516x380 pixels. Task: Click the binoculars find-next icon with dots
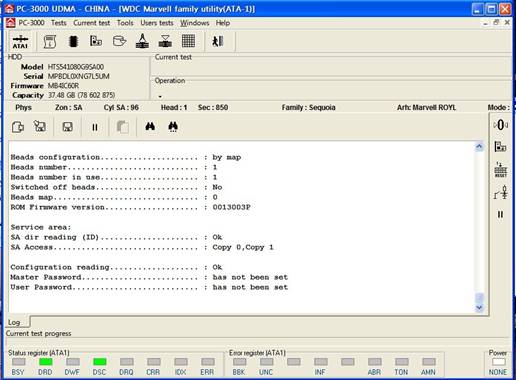(173, 127)
